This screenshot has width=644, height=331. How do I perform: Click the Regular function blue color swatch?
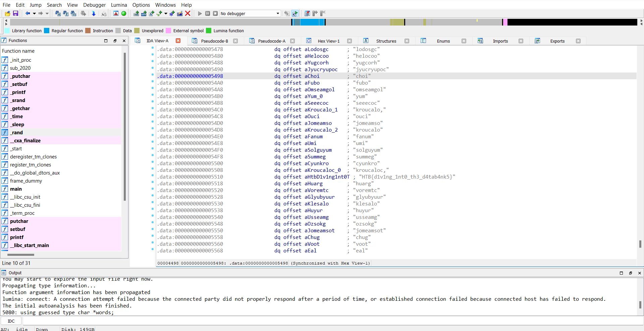click(47, 31)
